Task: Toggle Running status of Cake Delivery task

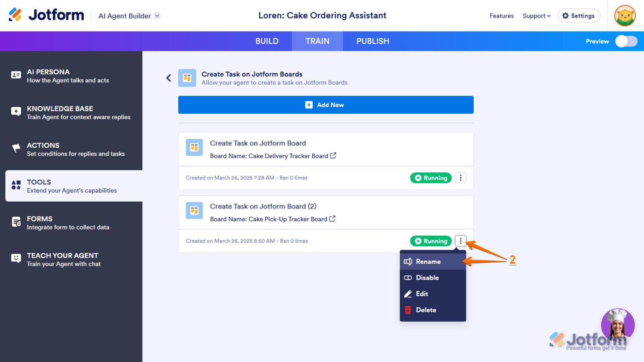Action: pyautogui.click(x=431, y=178)
